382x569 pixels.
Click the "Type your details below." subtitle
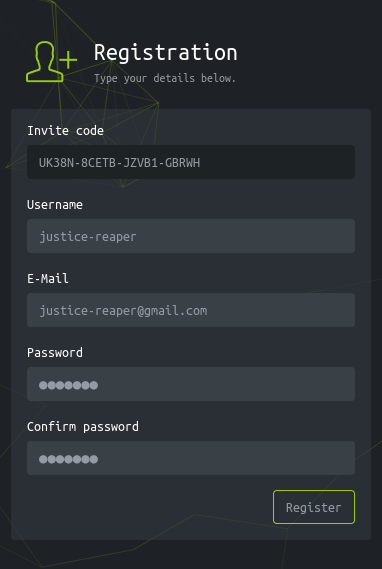click(165, 78)
